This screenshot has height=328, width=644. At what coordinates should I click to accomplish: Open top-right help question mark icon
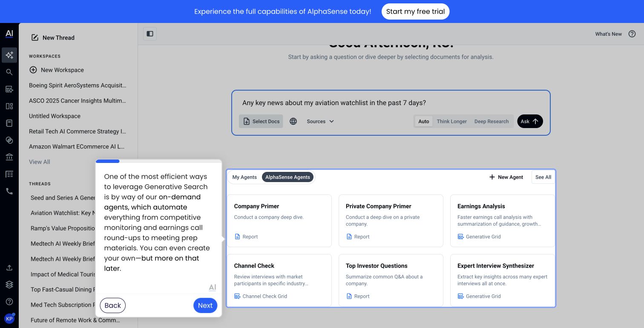pos(632,34)
